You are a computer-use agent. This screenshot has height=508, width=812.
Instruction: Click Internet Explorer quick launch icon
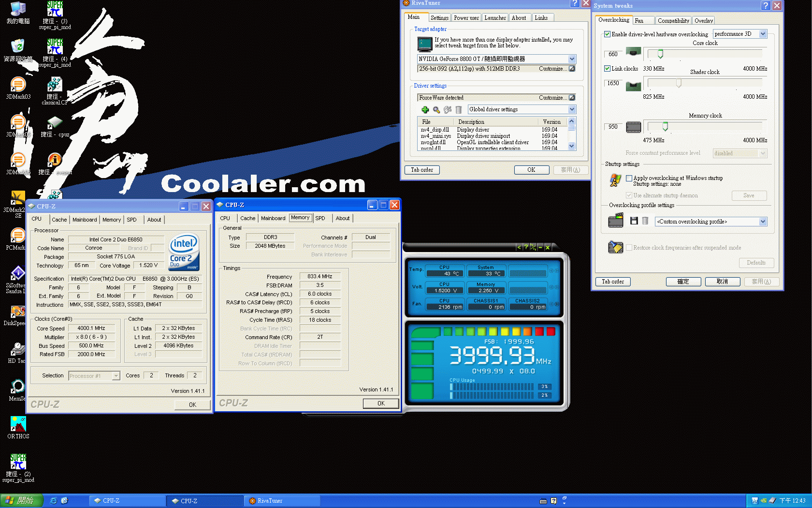click(53, 501)
